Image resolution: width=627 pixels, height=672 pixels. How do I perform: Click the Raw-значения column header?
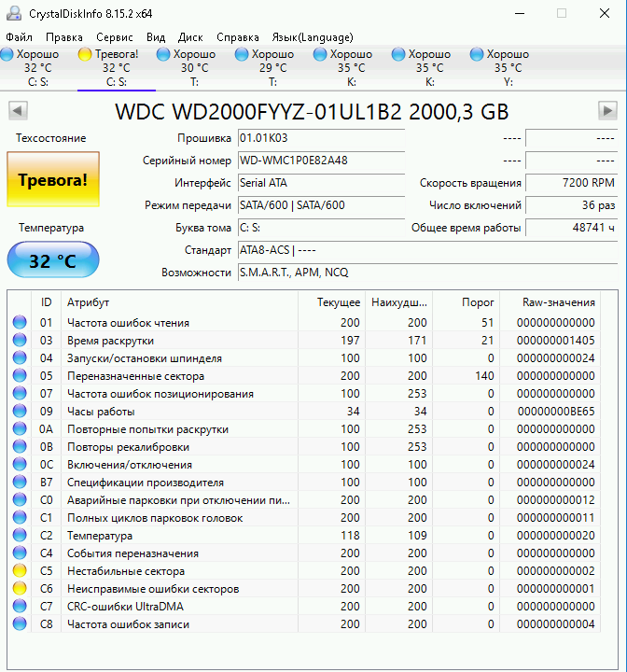[550, 302]
